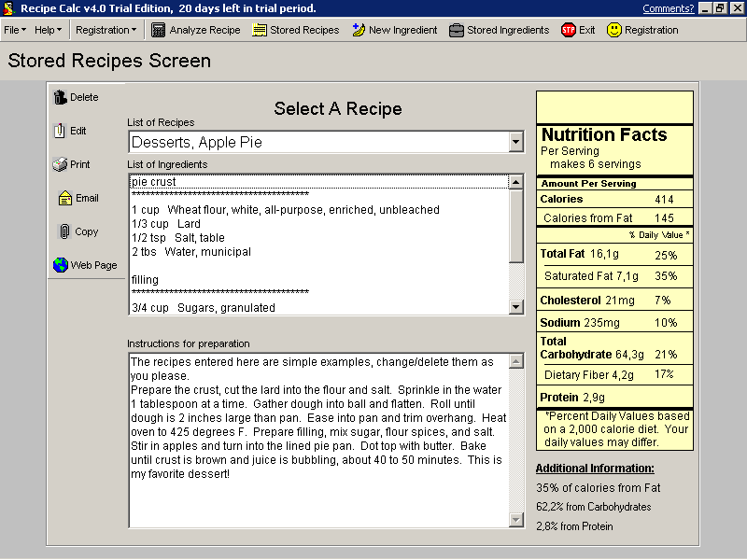This screenshot has height=560, width=747.
Task: Expand the List of Recipes dropdown arrow
Action: tap(516, 142)
